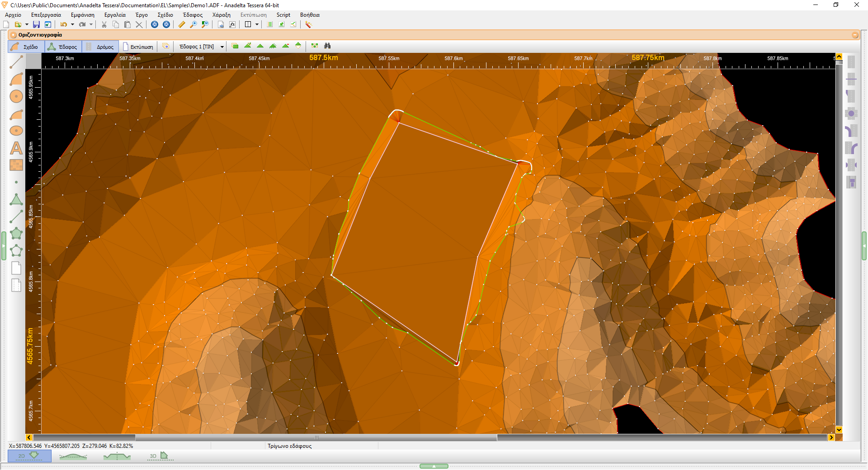Viewport: 868px width, 470px height.
Task: Click the Undo arrow icon
Action: click(63, 24)
